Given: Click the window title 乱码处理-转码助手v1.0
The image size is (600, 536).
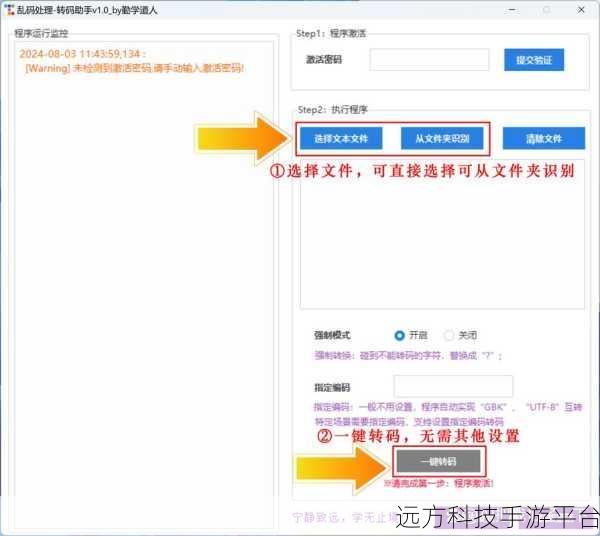Looking at the screenshot, I should click(x=87, y=10).
